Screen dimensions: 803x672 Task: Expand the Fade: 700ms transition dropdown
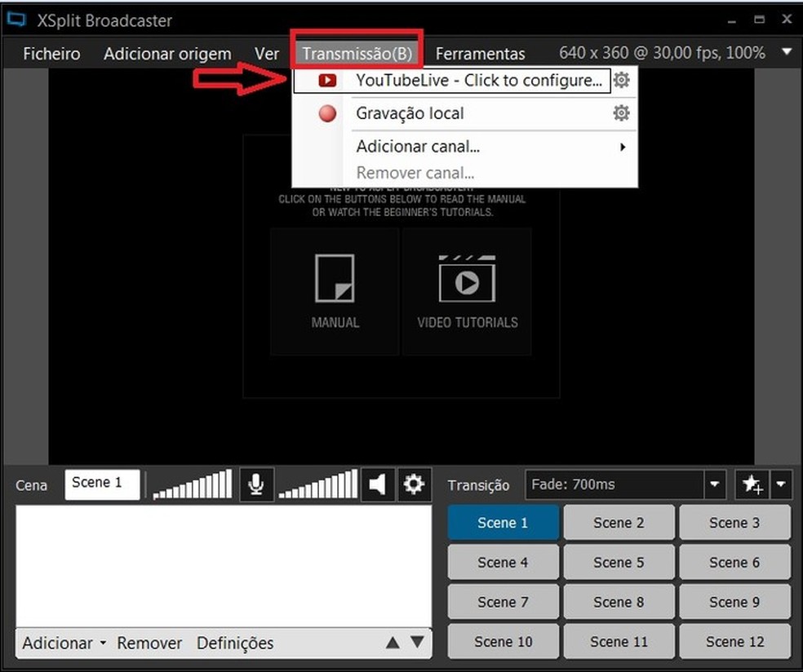click(x=715, y=485)
